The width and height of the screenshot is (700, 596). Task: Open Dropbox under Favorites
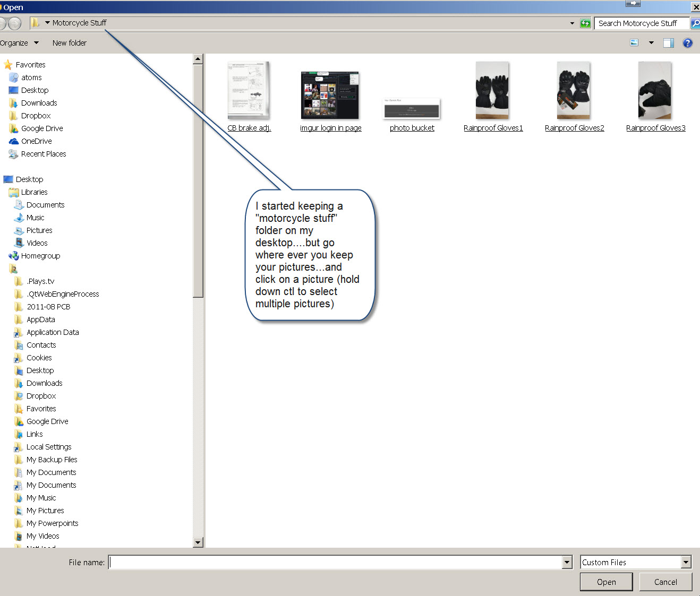pos(36,116)
